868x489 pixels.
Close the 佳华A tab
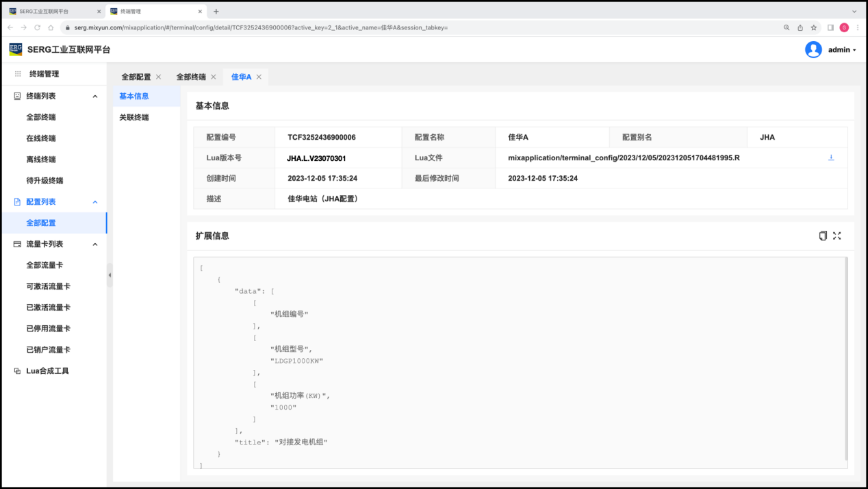[259, 77]
